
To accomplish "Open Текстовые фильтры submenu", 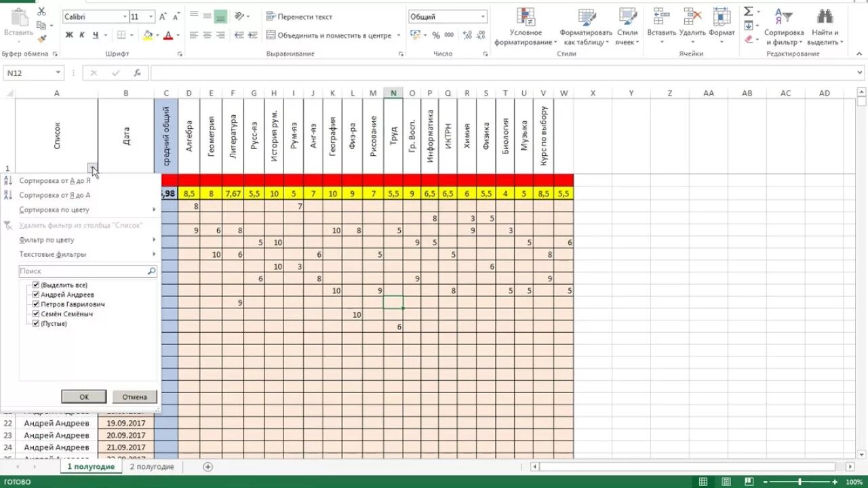I will click(80, 255).
